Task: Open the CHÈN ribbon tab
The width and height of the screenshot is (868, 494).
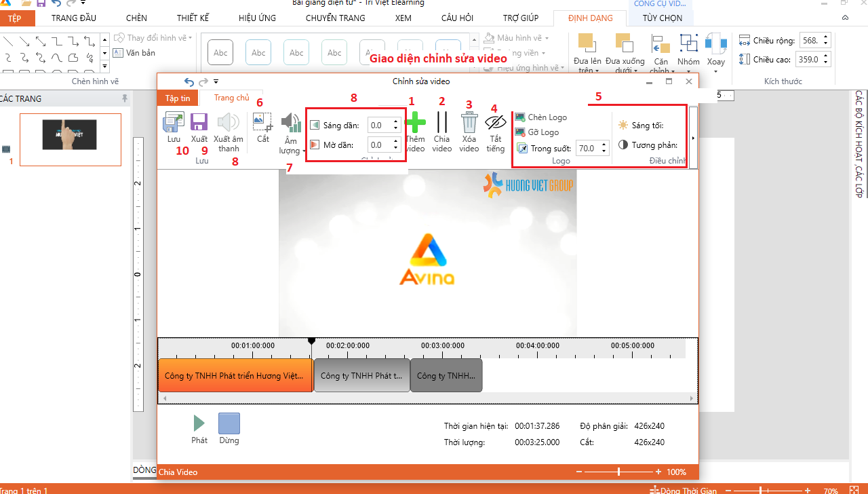Action: pos(136,18)
